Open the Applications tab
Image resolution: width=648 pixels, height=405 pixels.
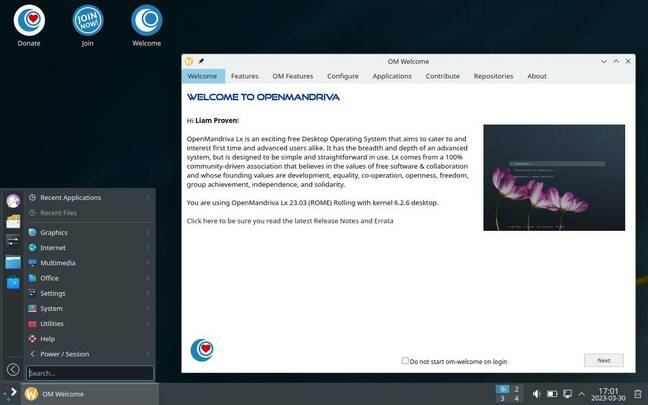(x=392, y=76)
